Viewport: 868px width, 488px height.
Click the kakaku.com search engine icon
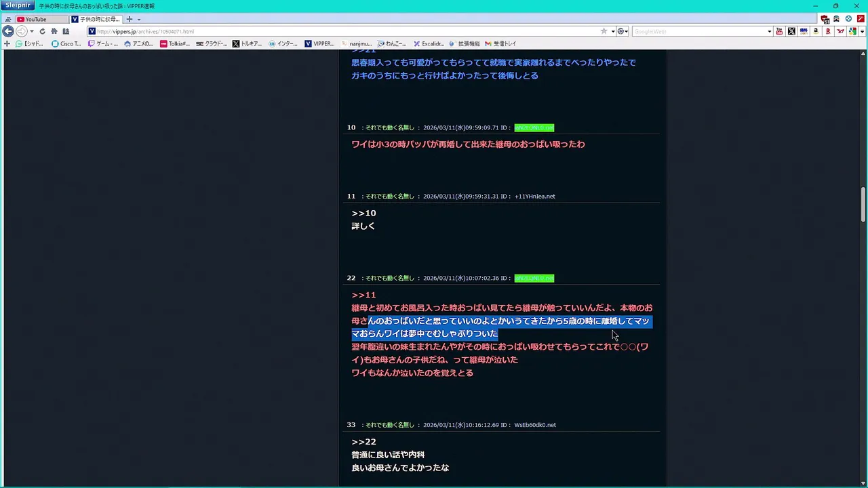coord(804,31)
